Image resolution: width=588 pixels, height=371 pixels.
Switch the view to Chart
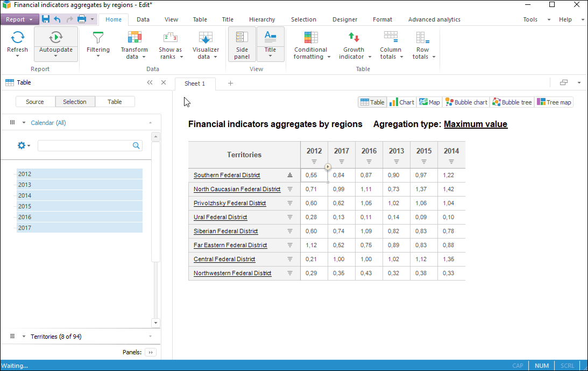[x=401, y=102]
